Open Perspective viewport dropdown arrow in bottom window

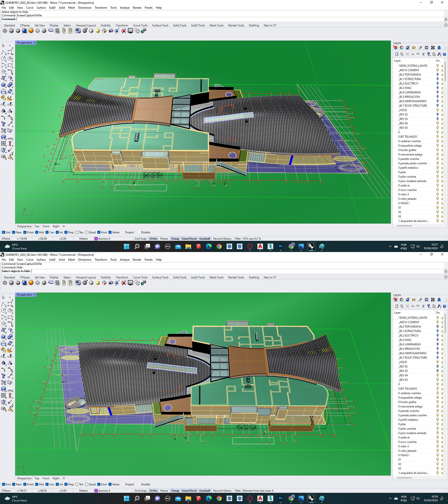pyautogui.click(x=35, y=295)
